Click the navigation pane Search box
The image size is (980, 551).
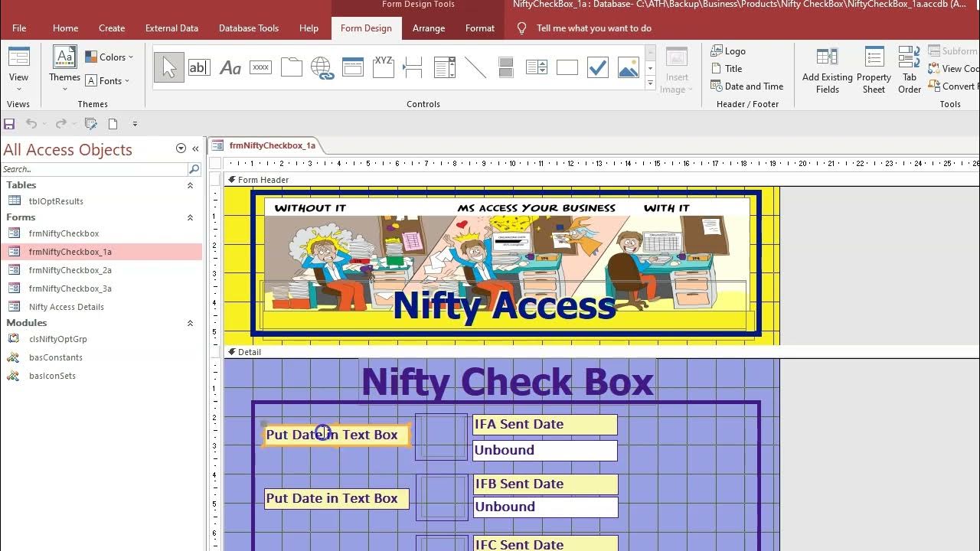(94, 169)
